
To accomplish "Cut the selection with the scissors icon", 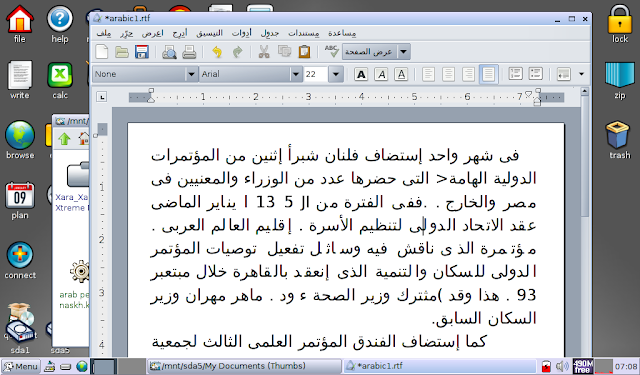I will pyautogui.click(x=264, y=52).
